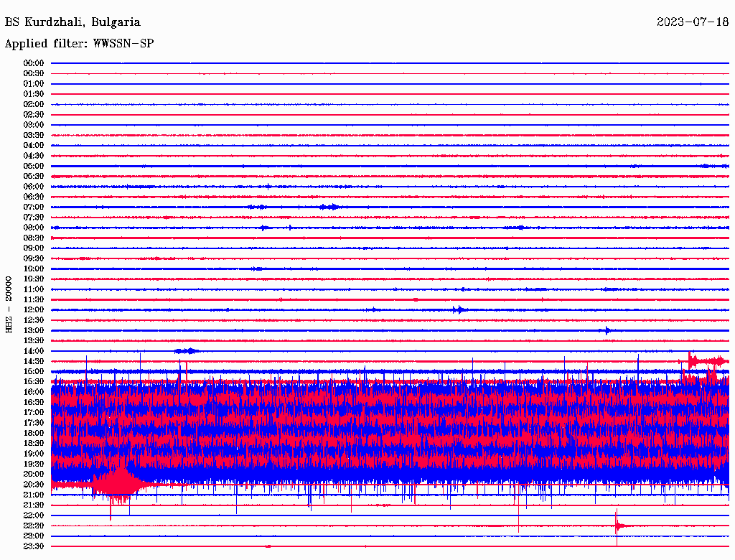Select the 10:00 time label
This screenshot has width=735, height=560.
point(34,269)
